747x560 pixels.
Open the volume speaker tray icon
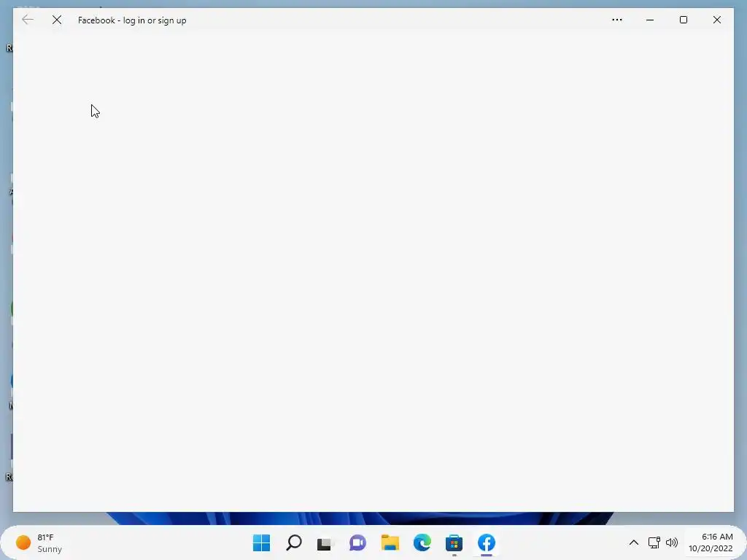tap(672, 542)
